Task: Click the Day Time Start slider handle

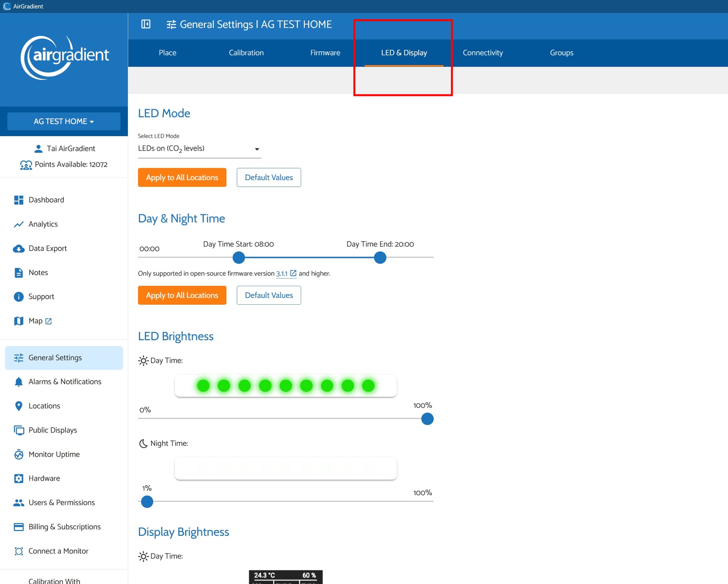Action: (238, 258)
